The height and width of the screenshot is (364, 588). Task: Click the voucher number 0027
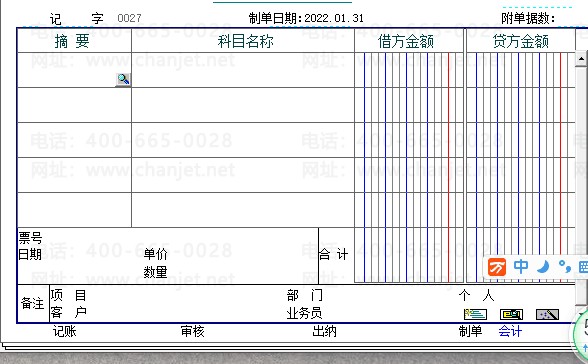click(129, 18)
